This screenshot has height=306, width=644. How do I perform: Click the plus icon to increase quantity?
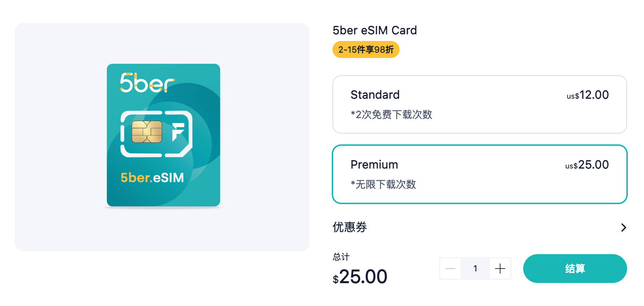500,269
